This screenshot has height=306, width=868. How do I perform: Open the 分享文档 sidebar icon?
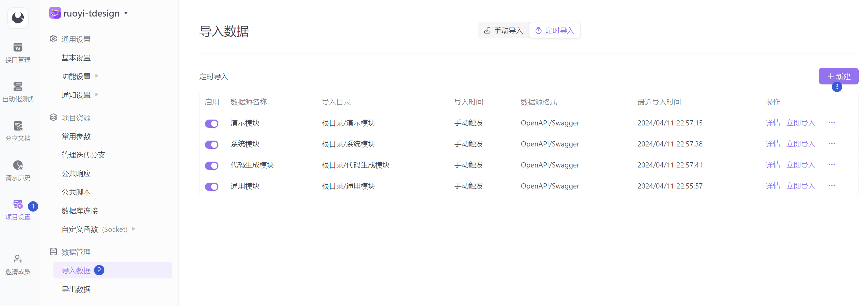(18, 126)
